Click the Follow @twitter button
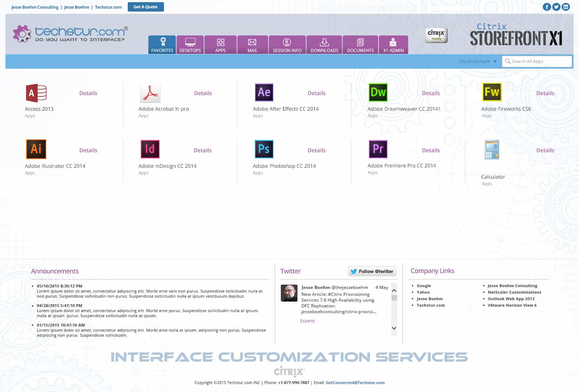Viewport: 579px width, 392px height. 372,271
